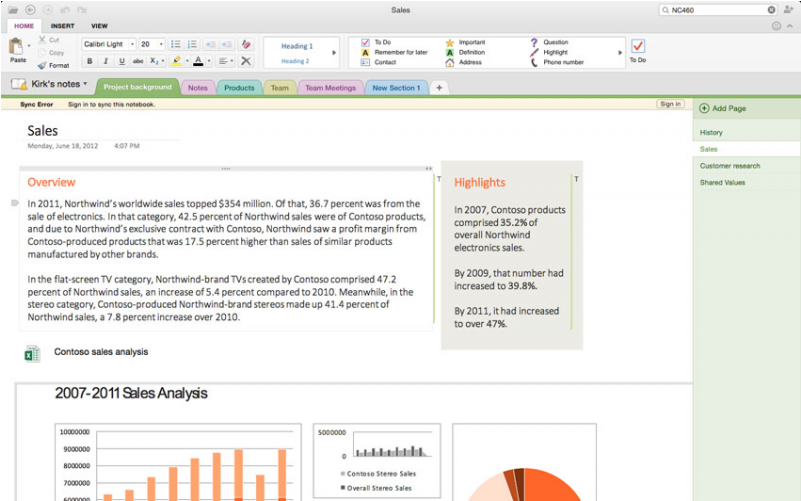Viewport: 801px width, 501px height.
Task: Send feedback with the smiley icon
Action: point(776,26)
